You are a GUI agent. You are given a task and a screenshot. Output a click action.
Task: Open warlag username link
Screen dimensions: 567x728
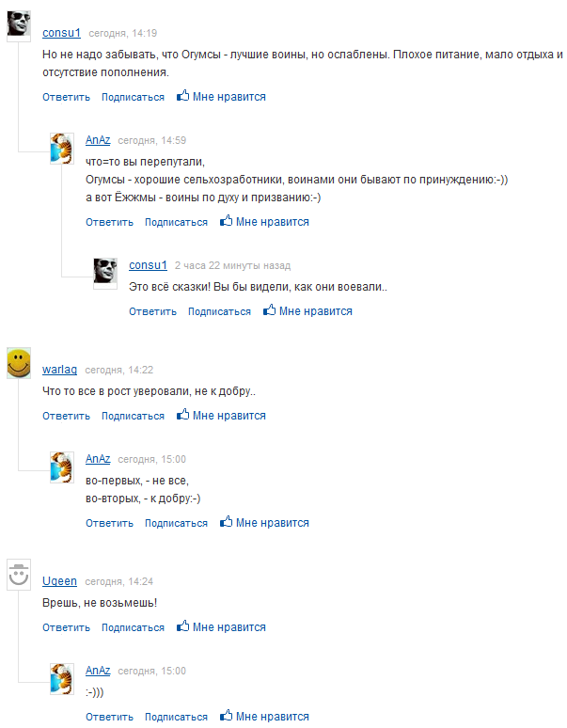click(59, 370)
